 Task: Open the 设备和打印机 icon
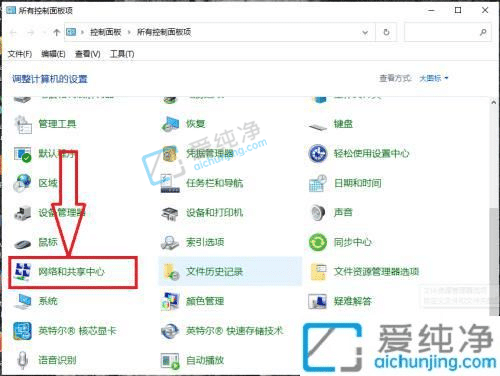[x=170, y=213]
